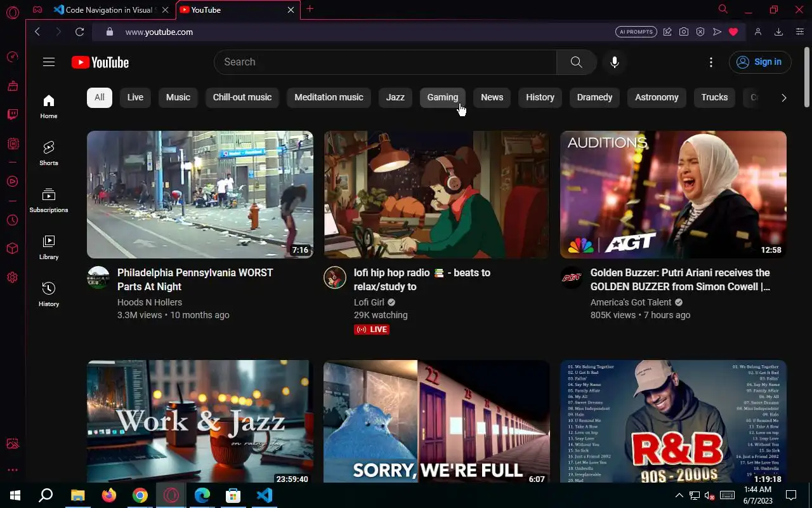The height and width of the screenshot is (508, 812).
Task: Click the Opera logo menu icon
Action: click(x=13, y=12)
